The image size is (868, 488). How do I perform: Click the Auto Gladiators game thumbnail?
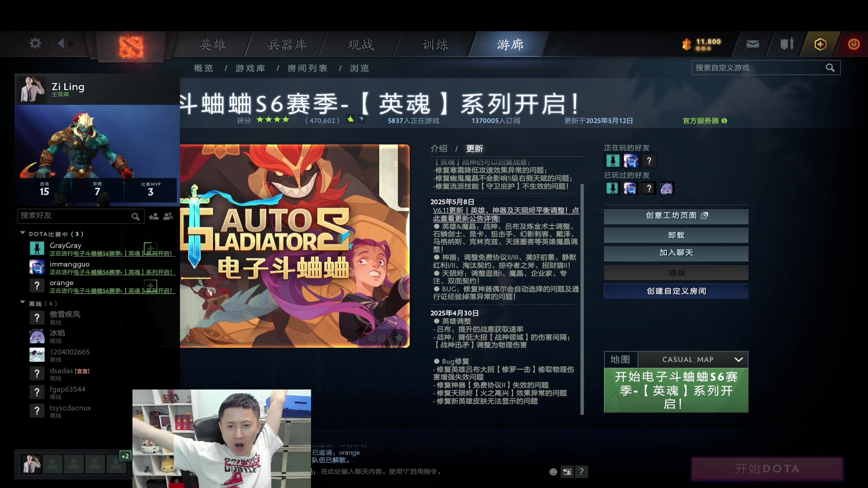(x=294, y=246)
